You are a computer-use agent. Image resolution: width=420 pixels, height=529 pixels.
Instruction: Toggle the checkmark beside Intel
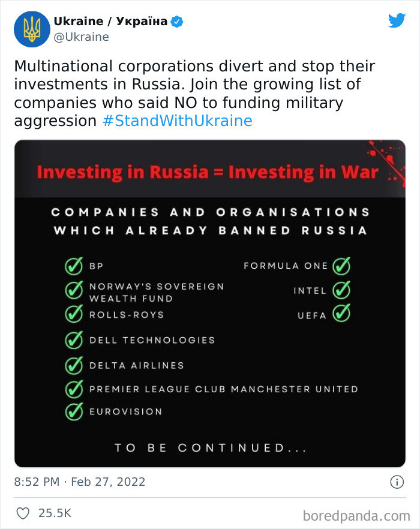(x=341, y=291)
